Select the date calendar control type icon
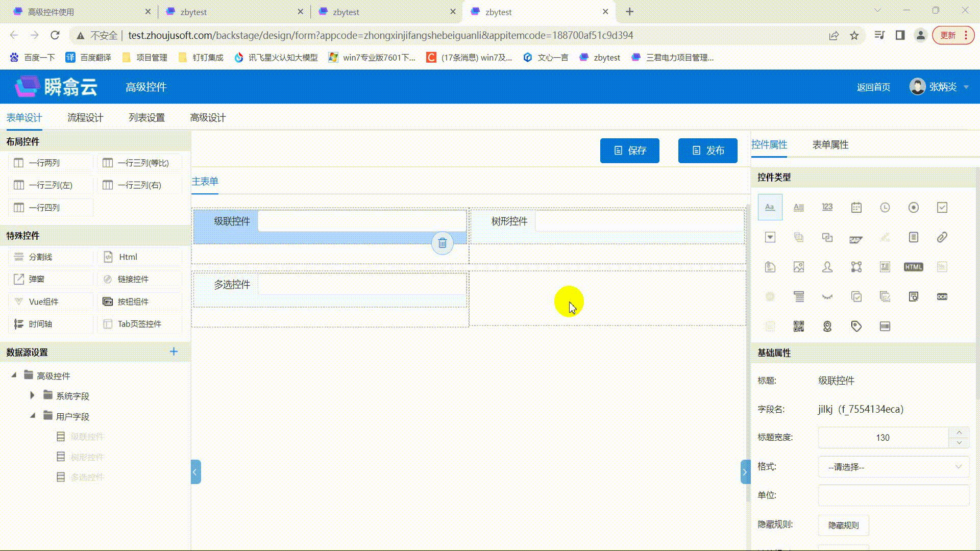 coord(856,207)
